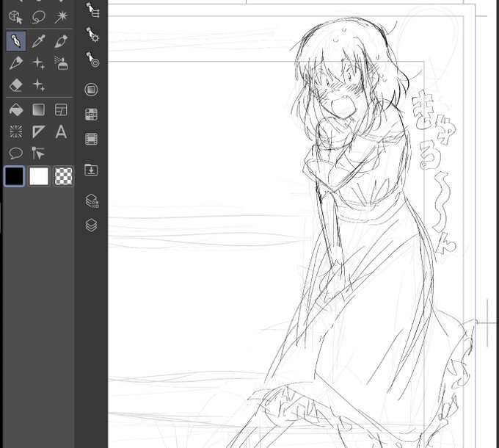Select the Airbrush spray tool
This screenshot has height=448, width=499.
click(61, 62)
